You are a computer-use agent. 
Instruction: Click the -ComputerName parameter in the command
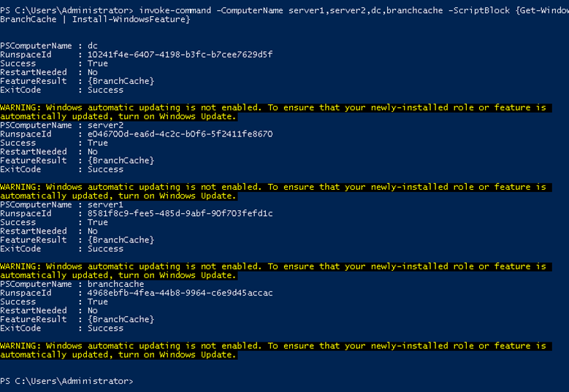pos(250,10)
